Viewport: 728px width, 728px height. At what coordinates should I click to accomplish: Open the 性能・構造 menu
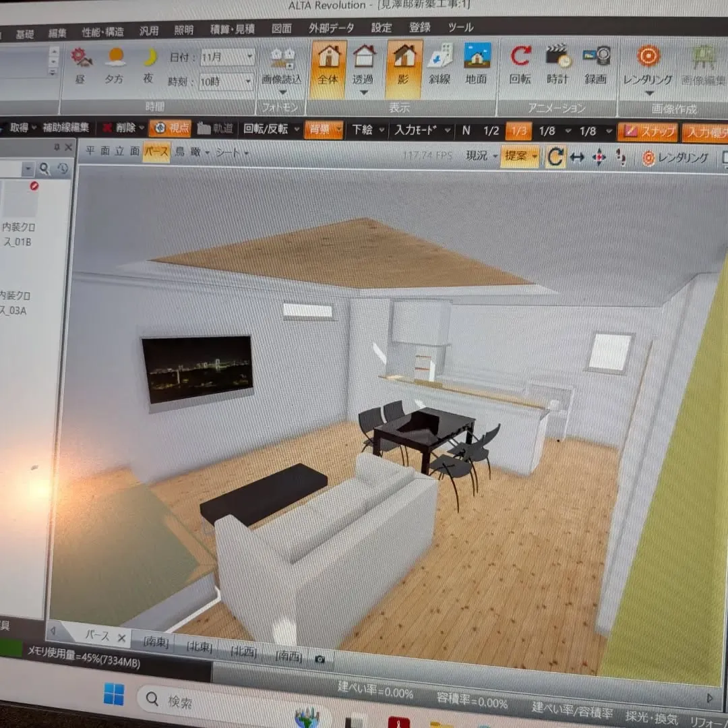102,32
